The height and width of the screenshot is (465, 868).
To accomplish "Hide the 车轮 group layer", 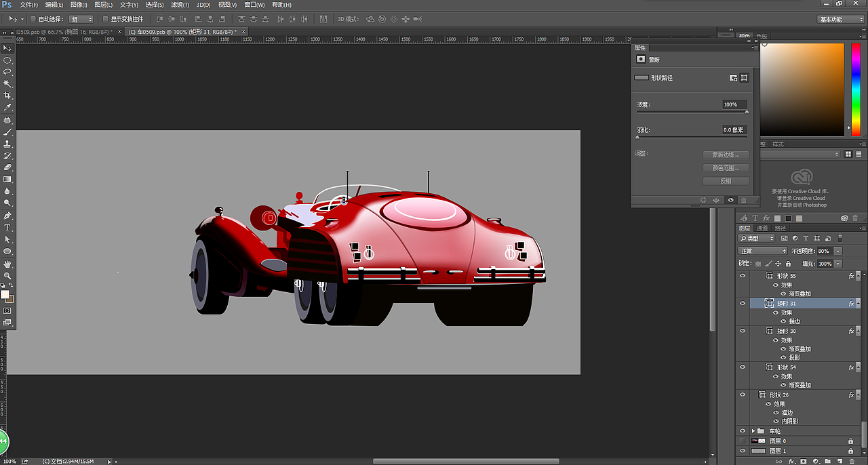I will click(x=743, y=431).
